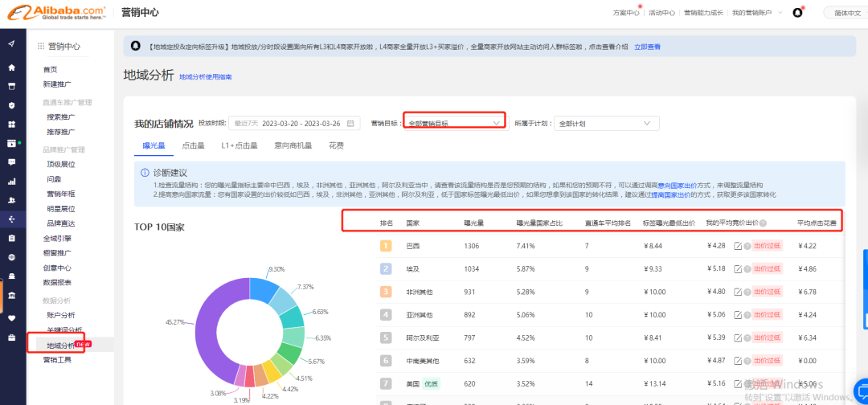Viewport: 868px width, 405px height.
Task: Click the edit bid icon in 埃及 row
Action: [737, 268]
